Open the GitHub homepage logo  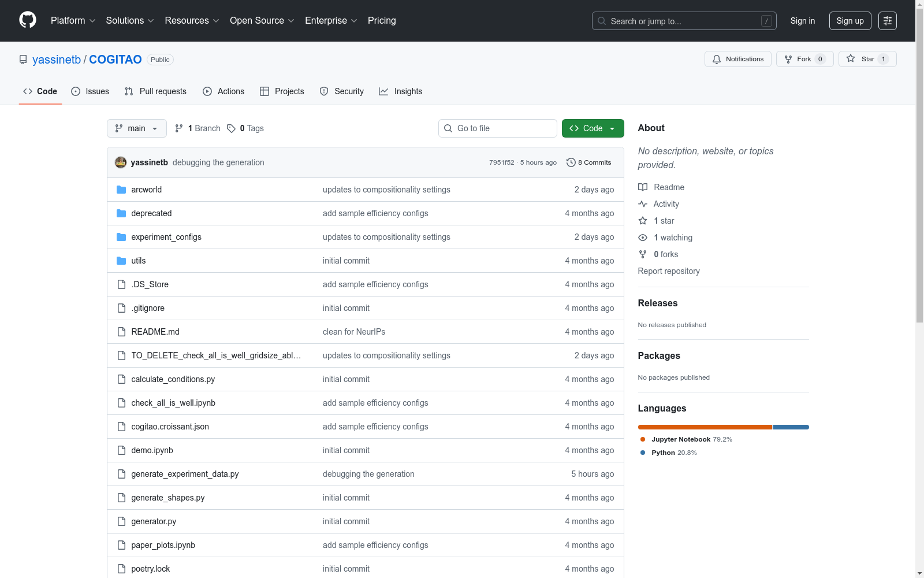coord(28,20)
